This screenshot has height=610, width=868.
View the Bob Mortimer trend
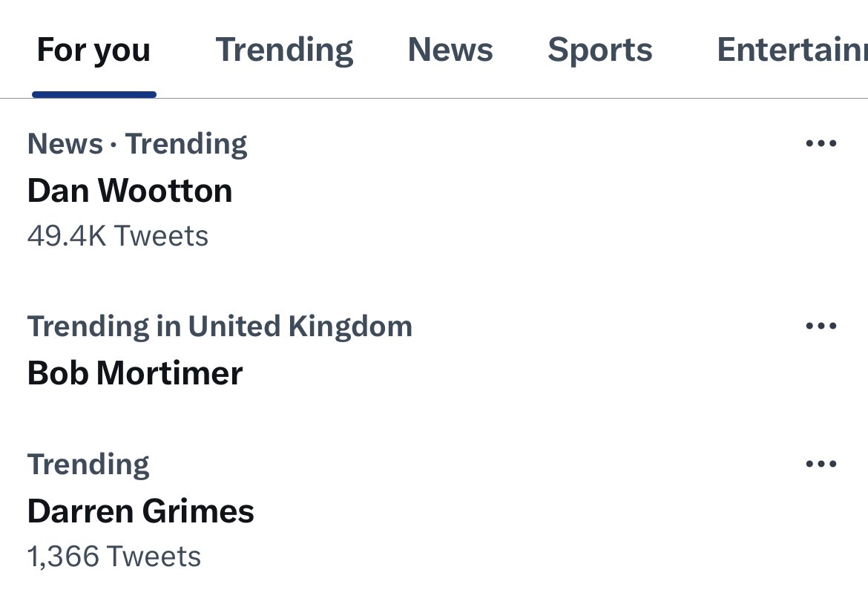135,373
